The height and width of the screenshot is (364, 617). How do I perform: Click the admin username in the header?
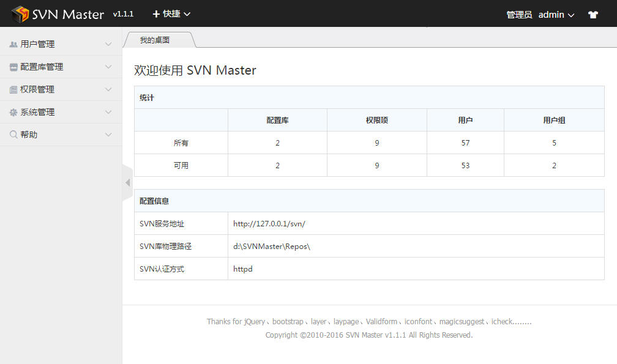(x=551, y=15)
